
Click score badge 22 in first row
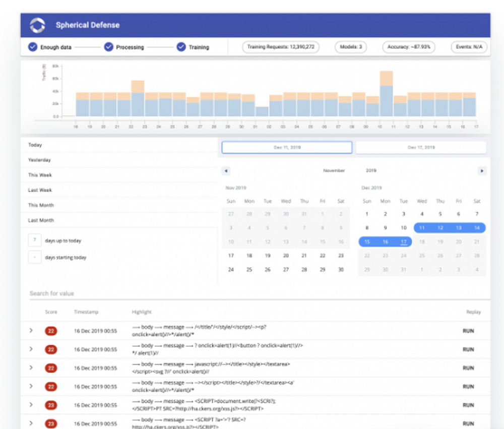[x=51, y=331]
